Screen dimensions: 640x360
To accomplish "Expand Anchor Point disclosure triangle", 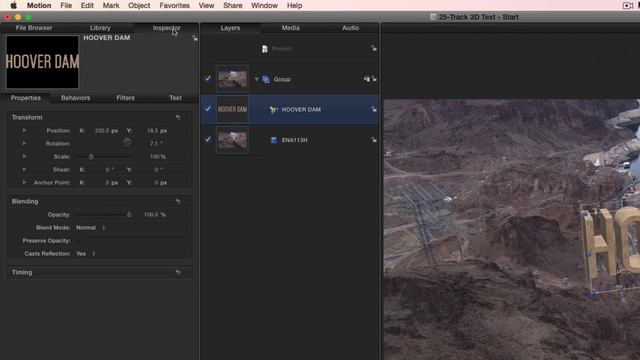I will [x=24, y=182].
